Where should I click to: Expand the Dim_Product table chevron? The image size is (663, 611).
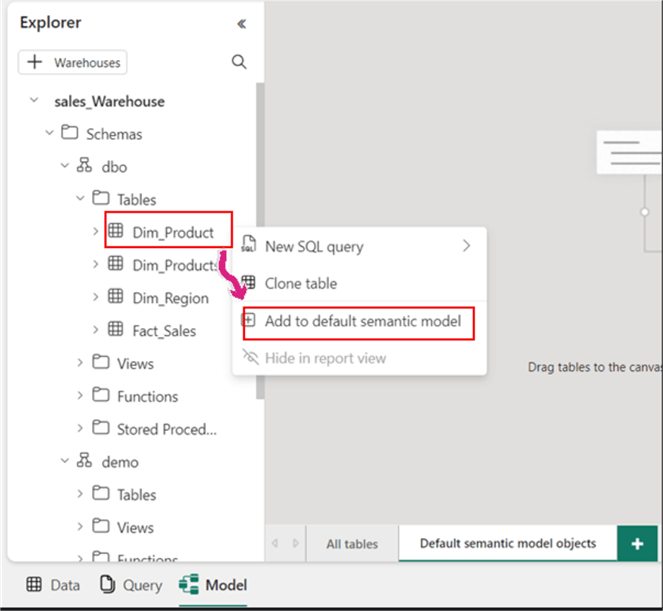point(96,231)
